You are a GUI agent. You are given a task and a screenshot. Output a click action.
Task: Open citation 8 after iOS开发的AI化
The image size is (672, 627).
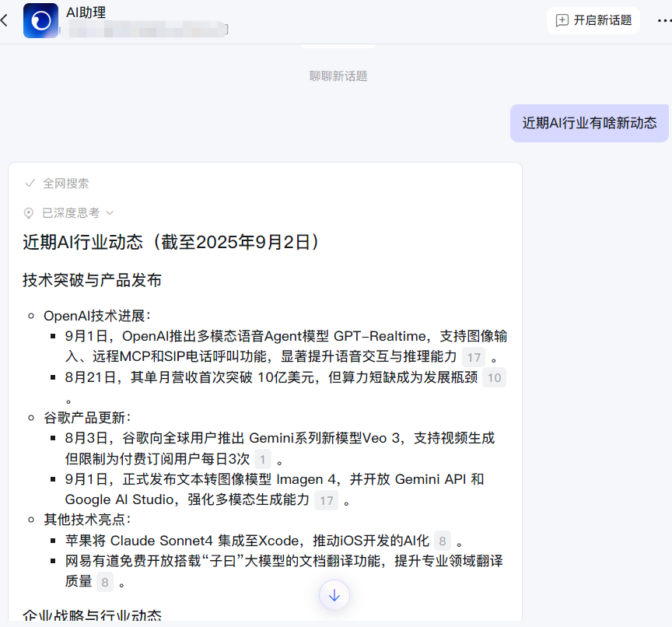coord(443,541)
